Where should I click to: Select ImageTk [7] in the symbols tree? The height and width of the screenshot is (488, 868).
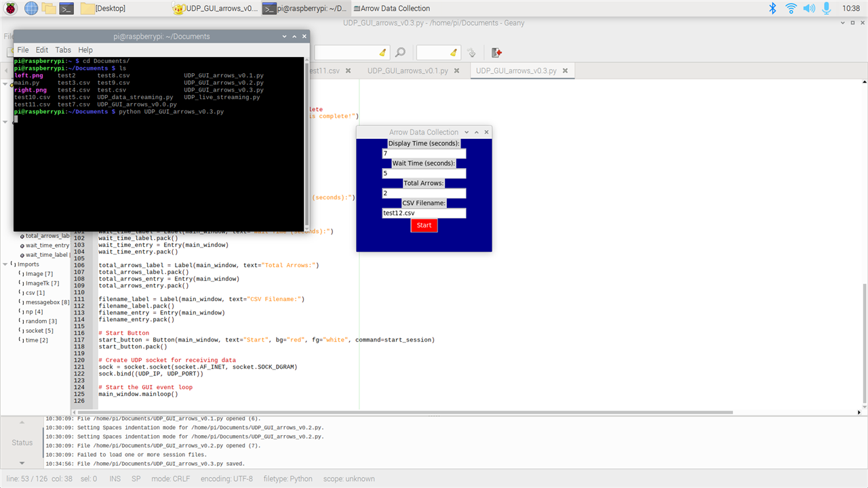(x=42, y=283)
